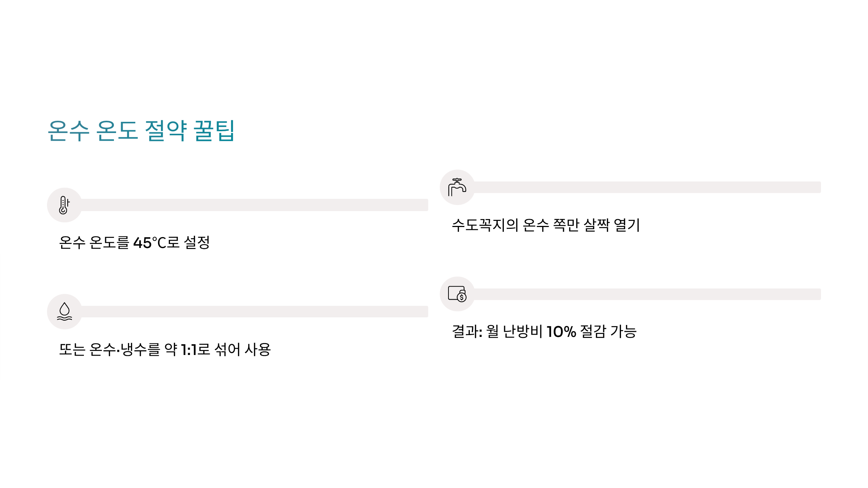Click the 결과: label at the start of the line
Screen dimensions: 868x488
coord(467,331)
